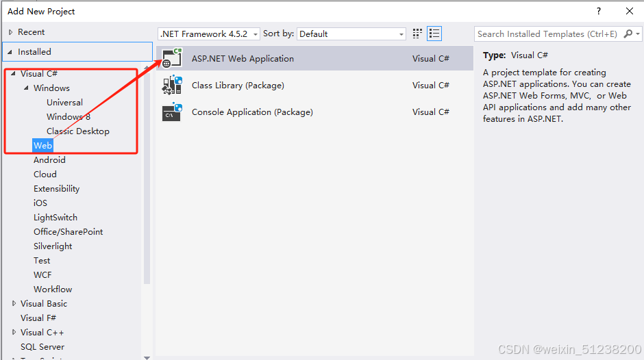Click the Search Installed Templates field

[547, 34]
